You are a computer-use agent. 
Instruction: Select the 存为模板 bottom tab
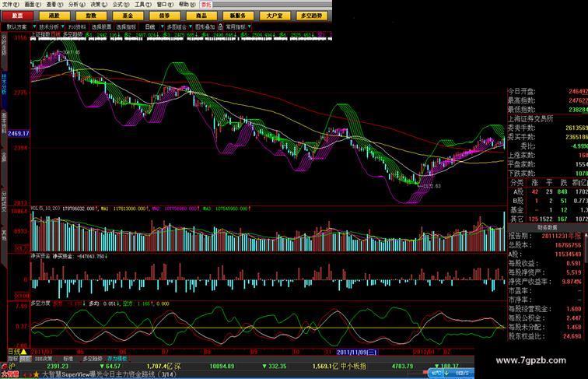(x=117, y=359)
